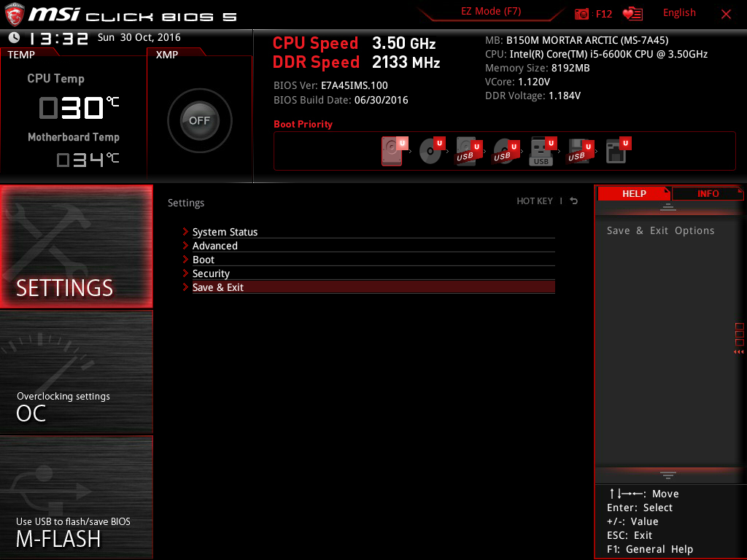Open the OC overclocking settings tile

[77, 373]
